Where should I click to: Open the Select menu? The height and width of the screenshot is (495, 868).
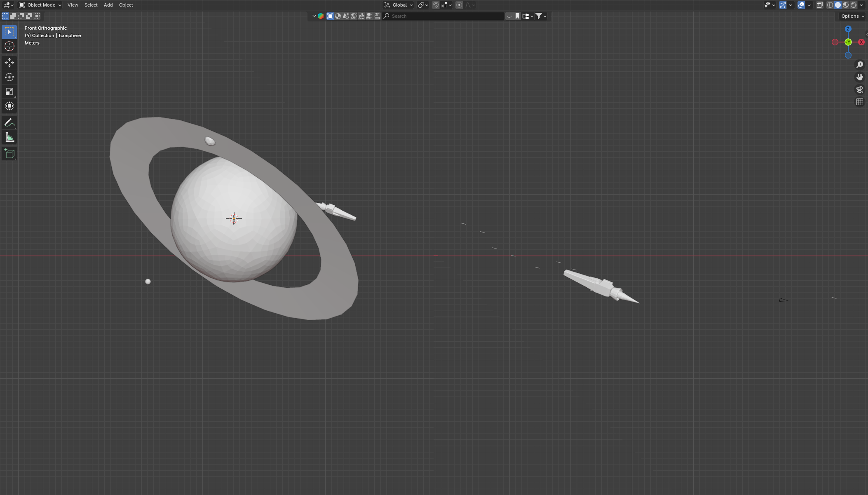(91, 5)
